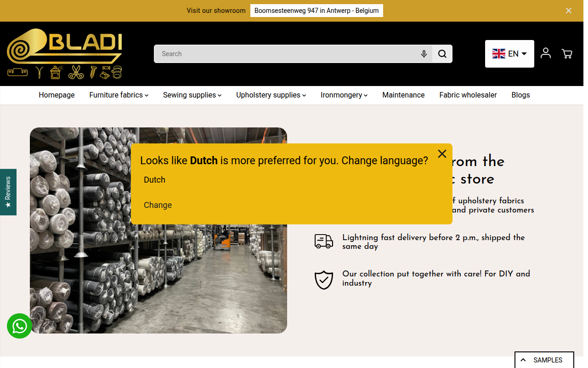Image resolution: width=588 pixels, height=368 pixels.
Task: Activate voice search microphone icon
Action: (424, 54)
